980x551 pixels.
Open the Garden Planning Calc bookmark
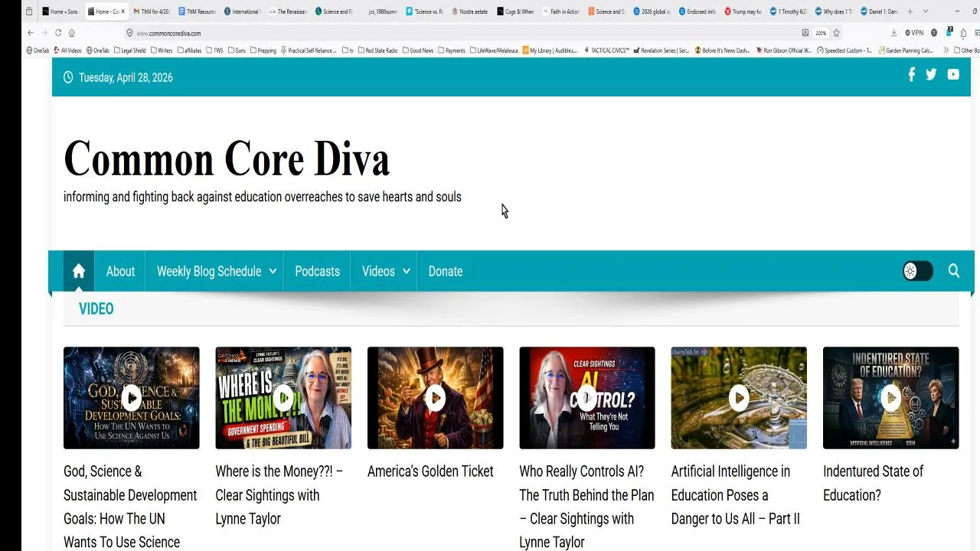[905, 51]
